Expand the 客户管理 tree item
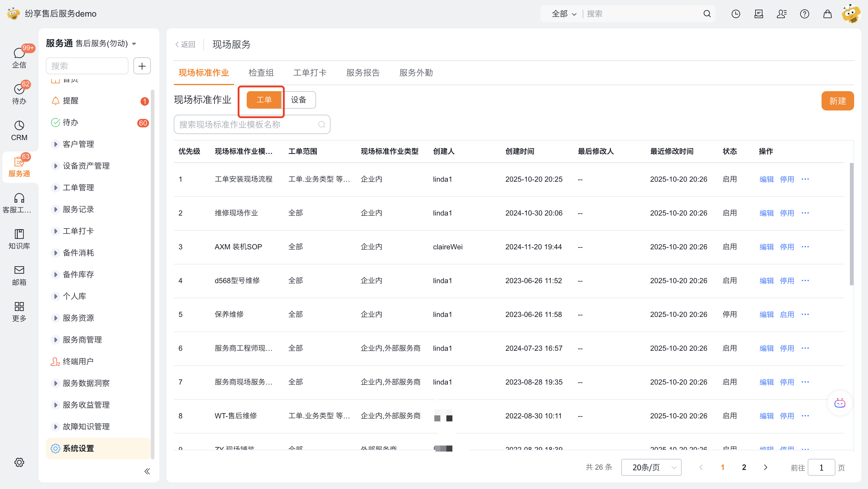 coord(55,144)
